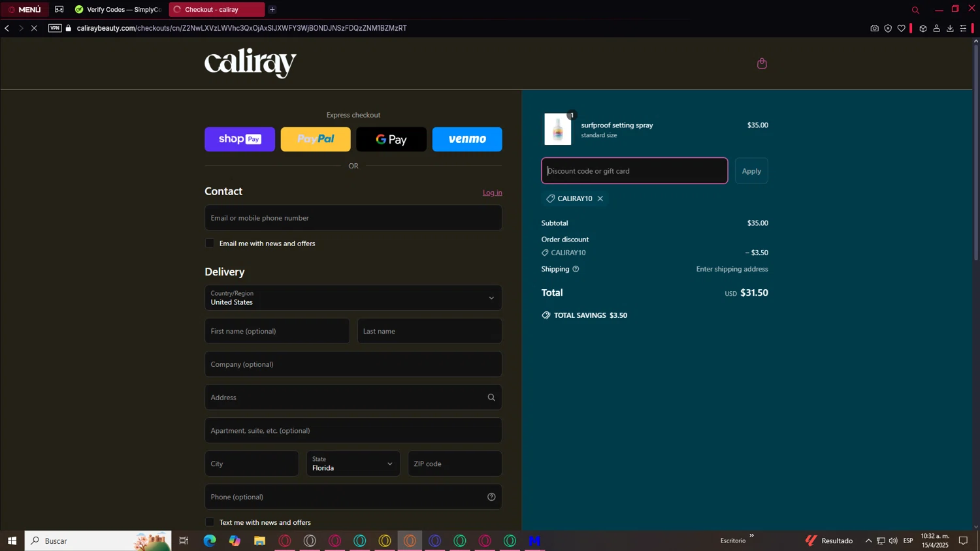This screenshot has width=980, height=551.
Task: Expand the Country/Region dropdown
Action: click(x=353, y=298)
